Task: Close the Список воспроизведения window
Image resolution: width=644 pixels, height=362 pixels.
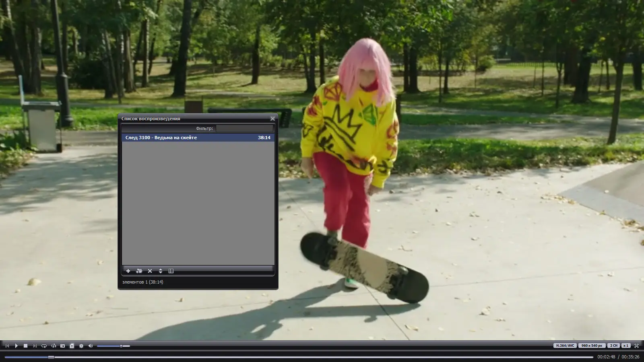Action: coord(272,119)
